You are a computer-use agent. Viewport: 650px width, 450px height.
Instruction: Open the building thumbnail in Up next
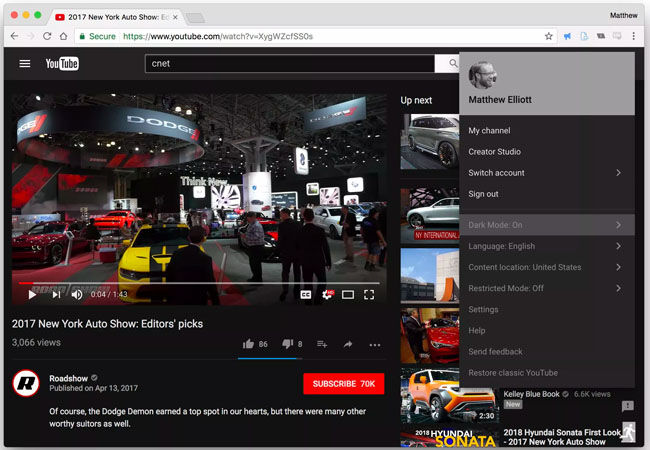point(430,275)
